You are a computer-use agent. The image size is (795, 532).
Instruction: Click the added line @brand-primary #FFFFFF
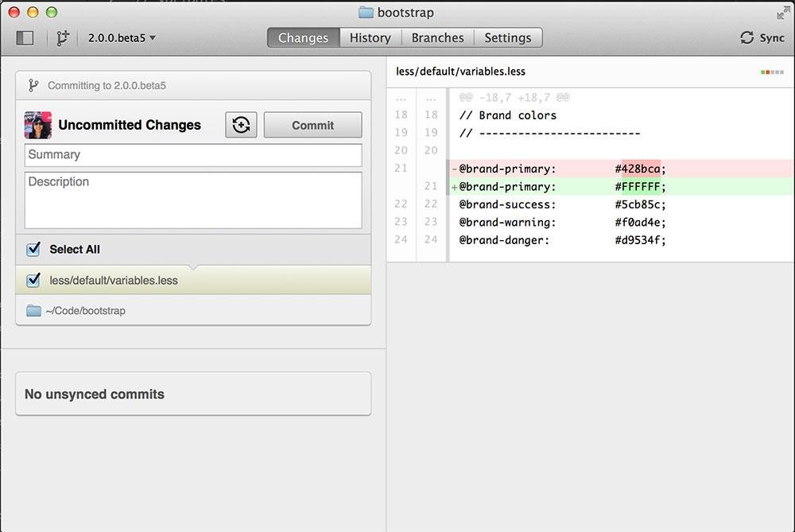[622, 186]
